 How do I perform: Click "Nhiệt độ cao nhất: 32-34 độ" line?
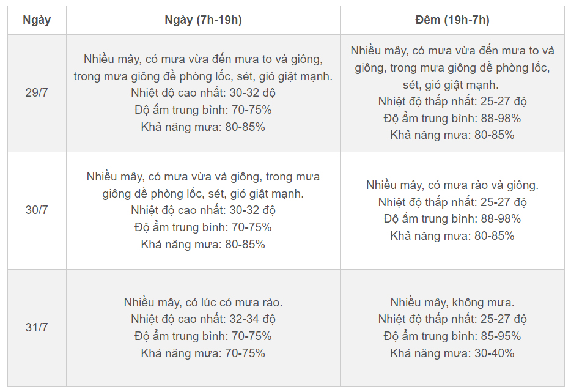[203, 319]
